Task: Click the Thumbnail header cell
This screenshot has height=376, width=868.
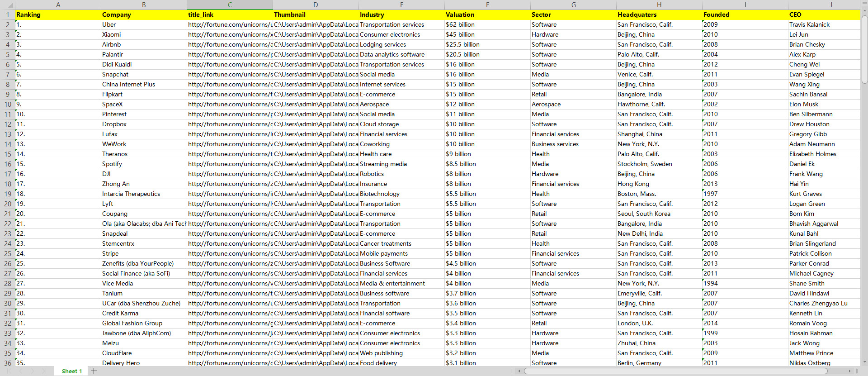Action: point(316,14)
